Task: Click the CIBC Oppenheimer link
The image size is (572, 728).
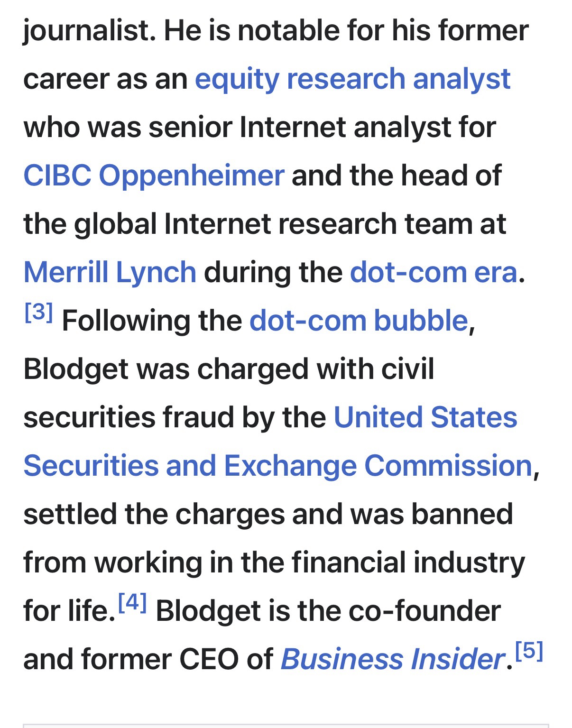Action: [x=154, y=175]
